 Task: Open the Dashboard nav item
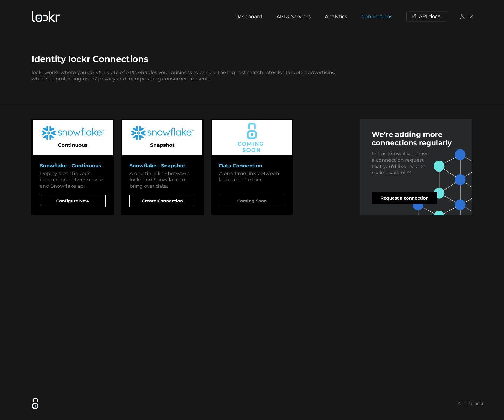point(248,16)
